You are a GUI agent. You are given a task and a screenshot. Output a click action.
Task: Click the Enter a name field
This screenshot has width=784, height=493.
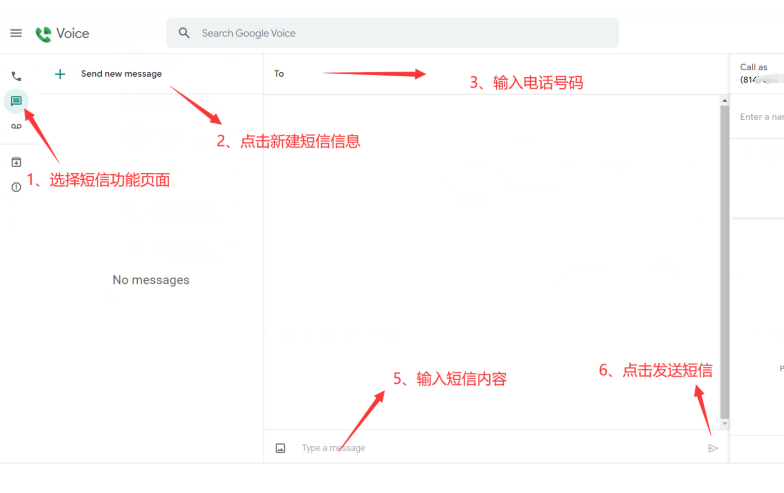point(760,117)
